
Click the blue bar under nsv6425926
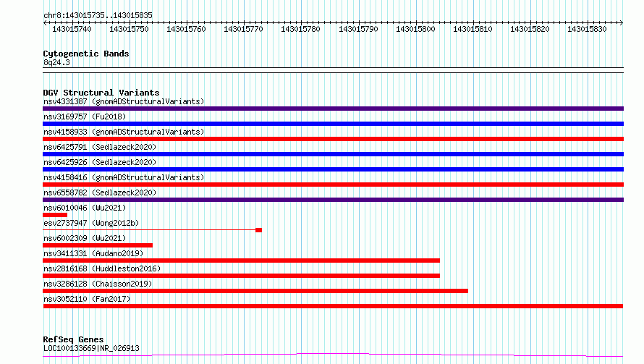[333, 169]
